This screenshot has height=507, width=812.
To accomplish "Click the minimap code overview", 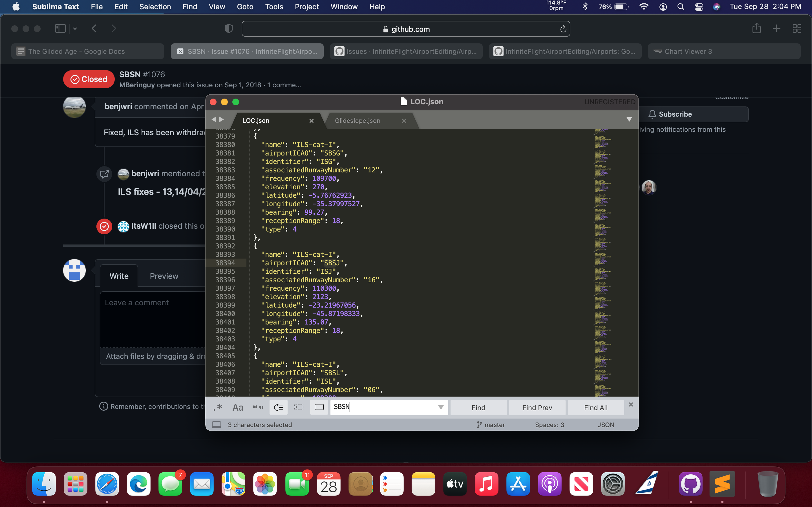I will pyautogui.click(x=602, y=262).
